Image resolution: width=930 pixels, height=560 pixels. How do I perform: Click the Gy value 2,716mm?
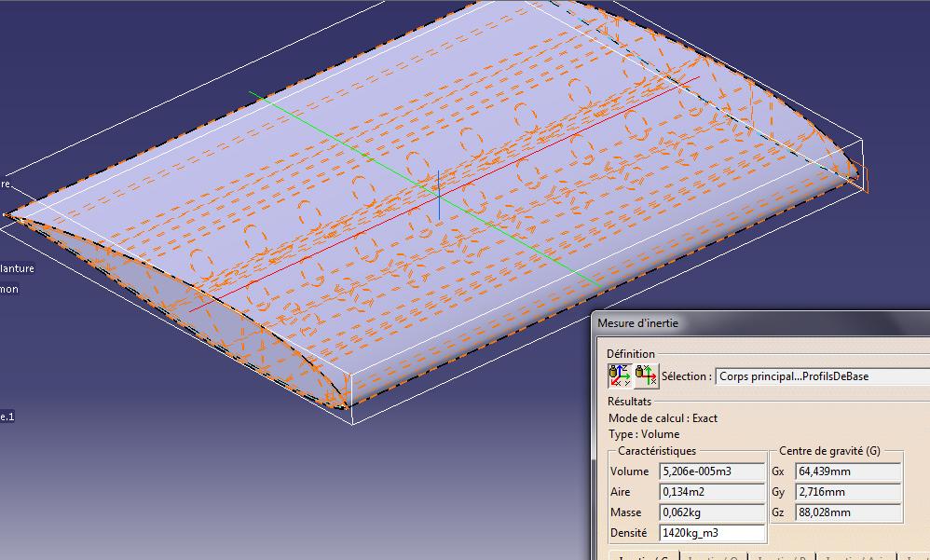pos(848,492)
